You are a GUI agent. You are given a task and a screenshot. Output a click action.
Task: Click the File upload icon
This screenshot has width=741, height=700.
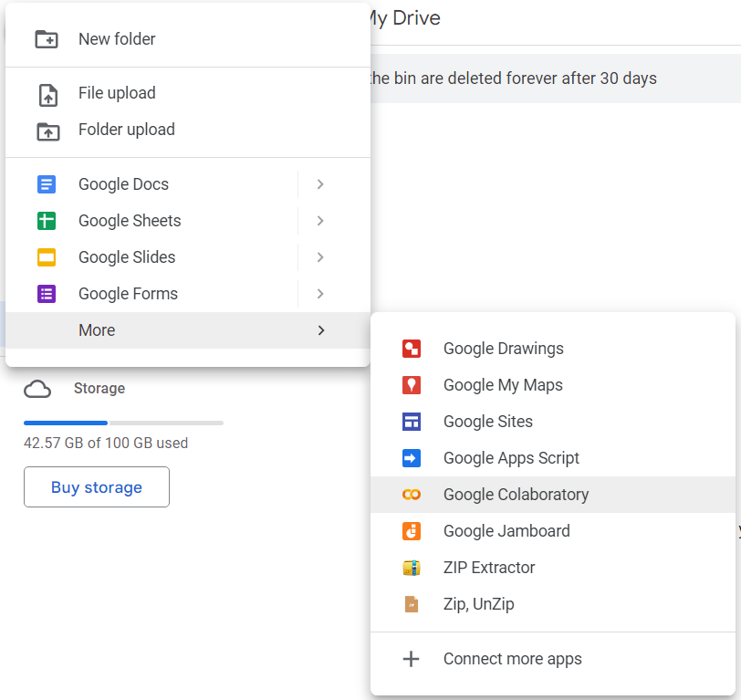(47, 95)
